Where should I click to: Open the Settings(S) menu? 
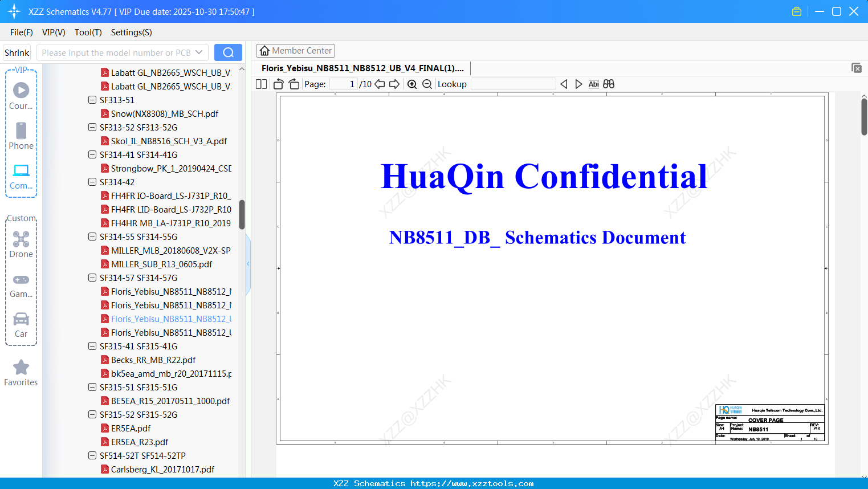[x=132, y=32]
